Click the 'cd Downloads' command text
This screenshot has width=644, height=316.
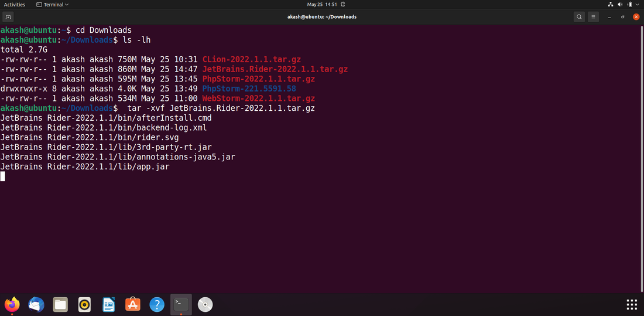104,30
